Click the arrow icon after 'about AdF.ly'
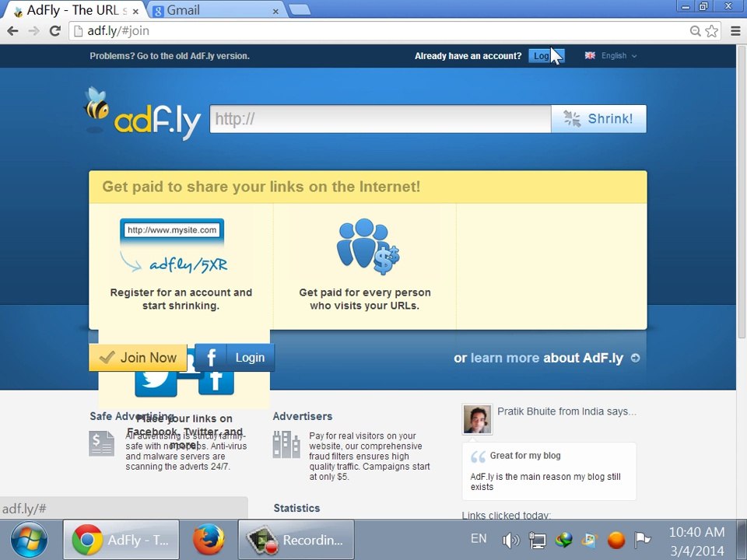The width and height of the screenshot is (747, 560). (636, 358)
